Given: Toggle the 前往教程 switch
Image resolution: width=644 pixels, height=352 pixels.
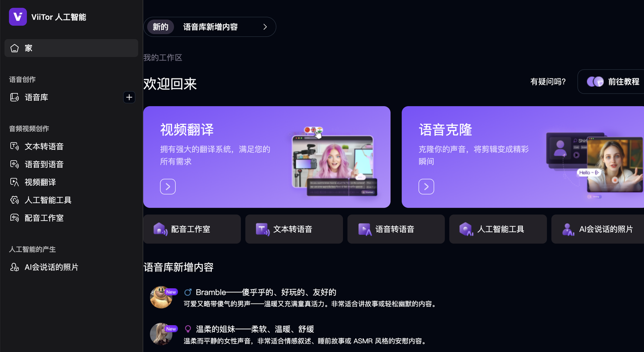Looking at the screenshot, I should coord(595,81).
